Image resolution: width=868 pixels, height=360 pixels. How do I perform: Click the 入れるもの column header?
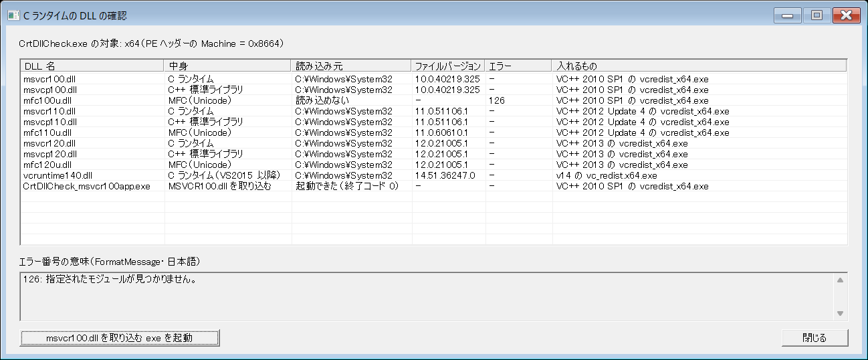[699, 66]
